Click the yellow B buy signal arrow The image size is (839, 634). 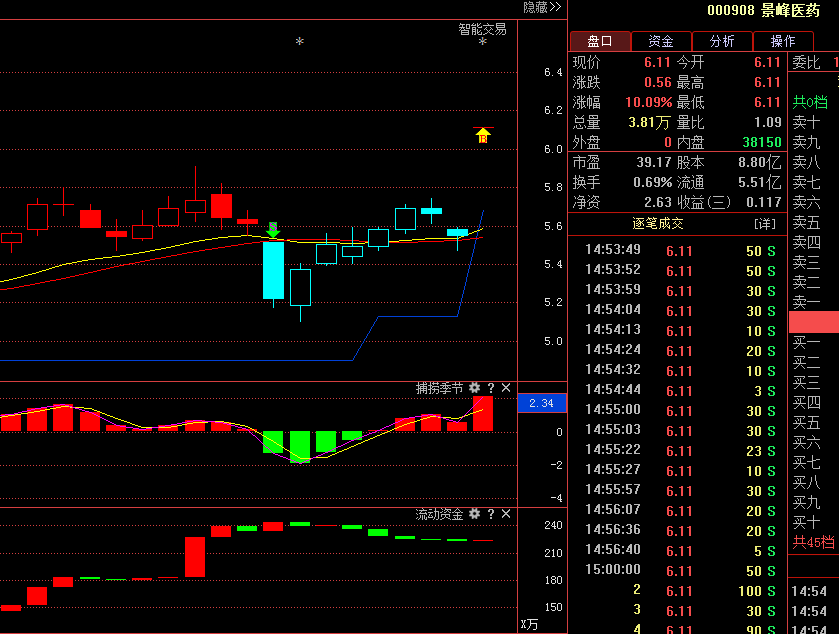tap(483, 135)
